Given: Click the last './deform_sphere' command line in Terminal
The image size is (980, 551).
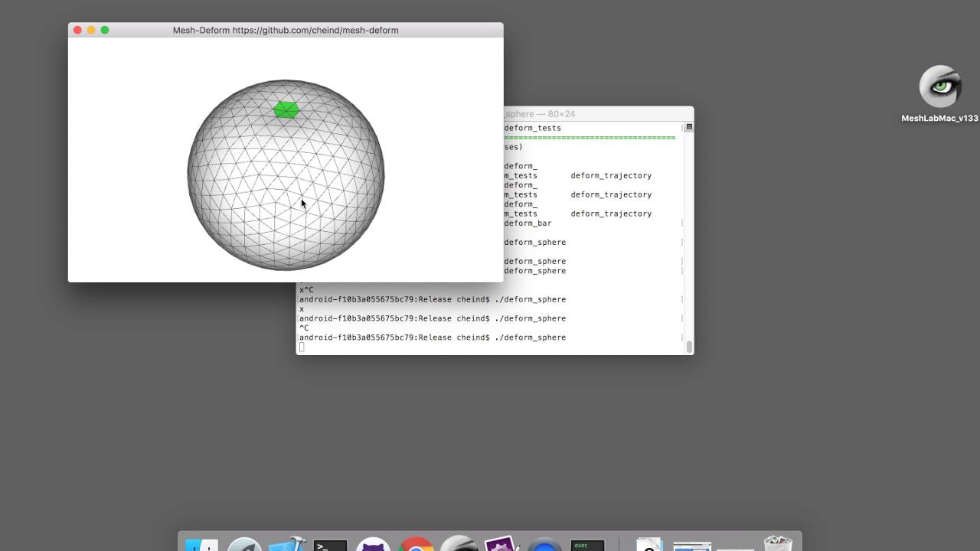Looking at the screenshot, I should [x=433, y=337].
